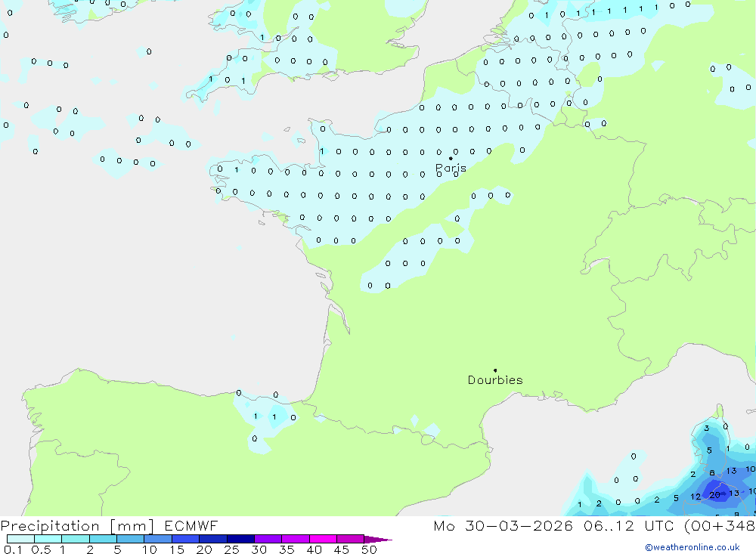
Task: Click the legend label '0.1'
Action: click(13, 549)
